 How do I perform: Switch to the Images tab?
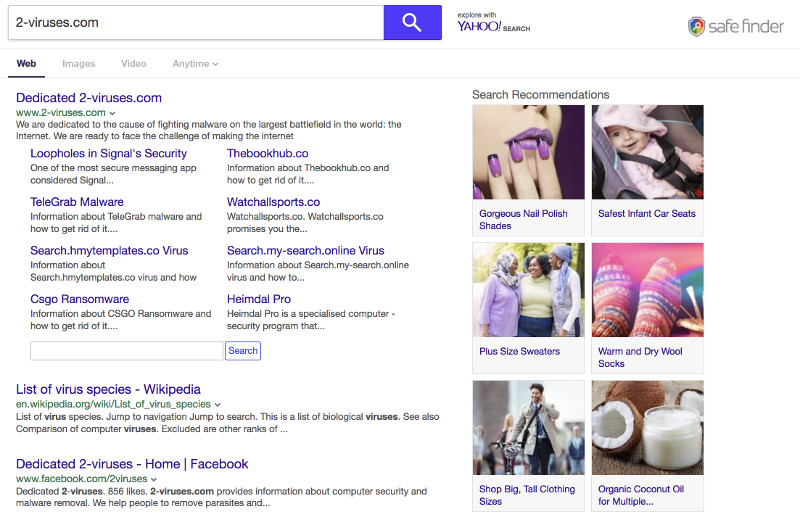79,64
